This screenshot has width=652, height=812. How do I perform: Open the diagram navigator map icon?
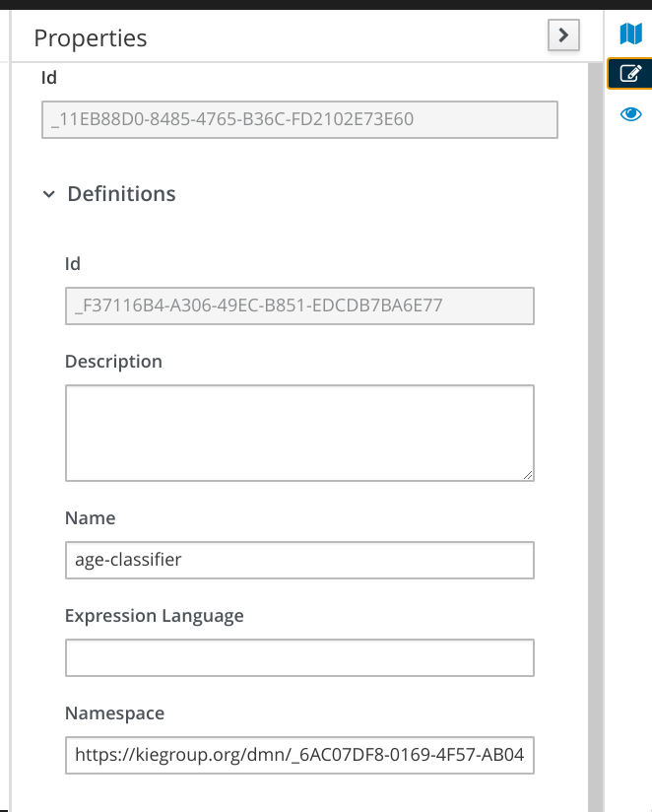click(630, 34)
